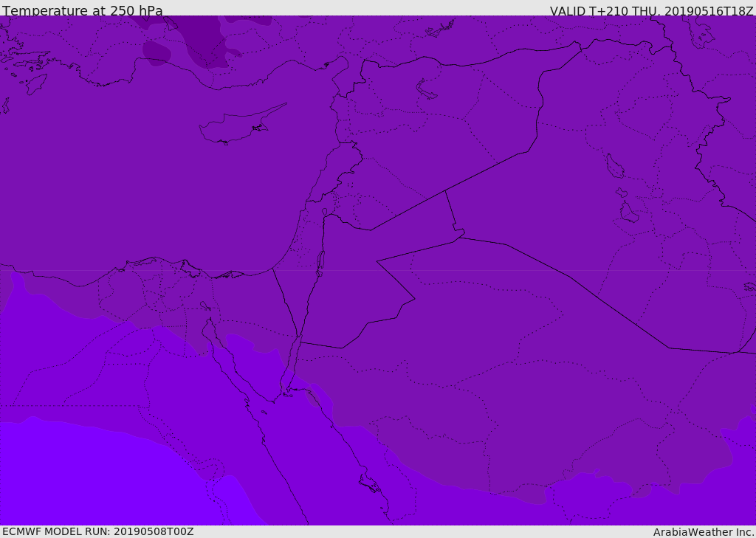Click the 'ECMWF MODEL RUN: 20190508T00Z' footer text

coord(98,532)
